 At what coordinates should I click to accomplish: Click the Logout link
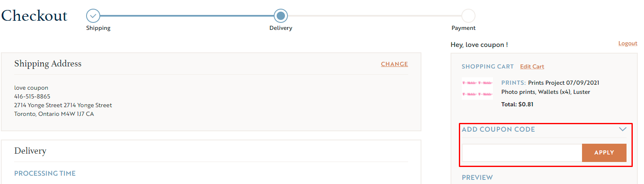pos(627,44)
